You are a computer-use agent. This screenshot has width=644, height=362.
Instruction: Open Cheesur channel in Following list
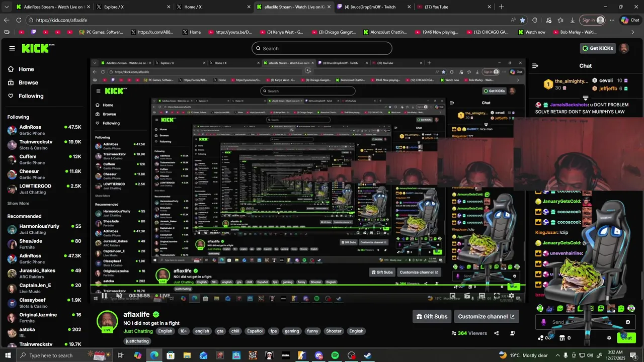point(44,174)
